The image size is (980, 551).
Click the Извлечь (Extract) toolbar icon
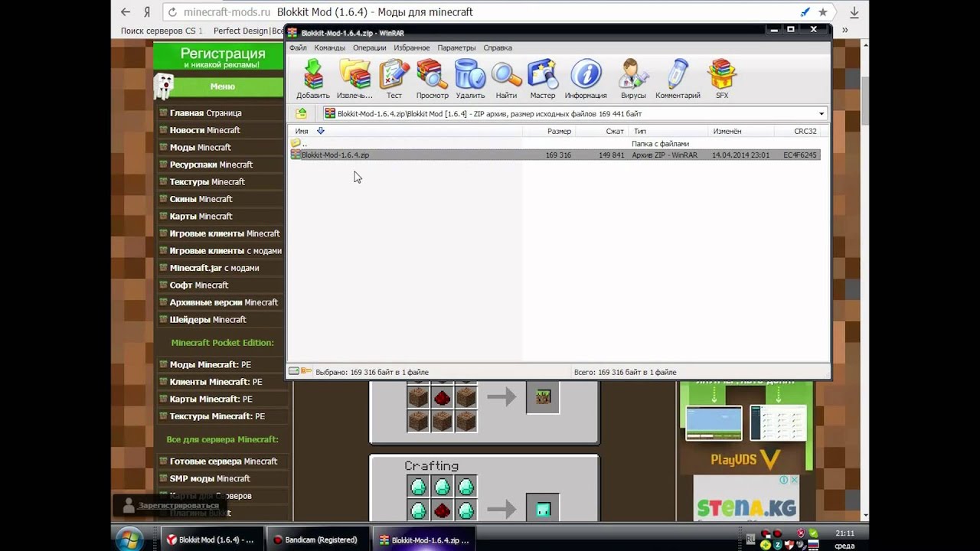click(x=354, y=80)
